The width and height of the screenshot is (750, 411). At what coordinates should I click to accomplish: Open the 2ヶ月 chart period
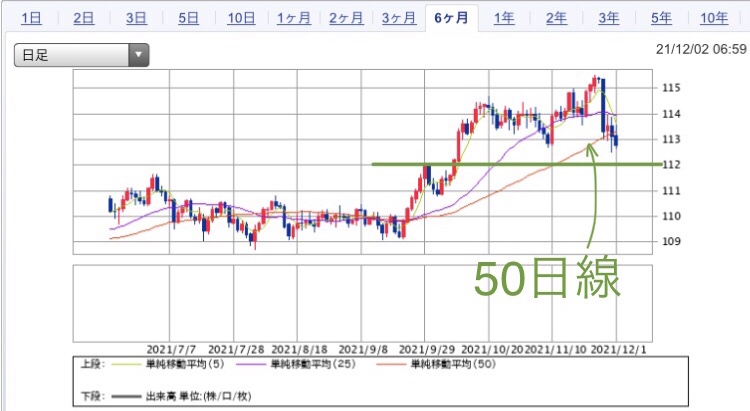click(x=346, y=19)
